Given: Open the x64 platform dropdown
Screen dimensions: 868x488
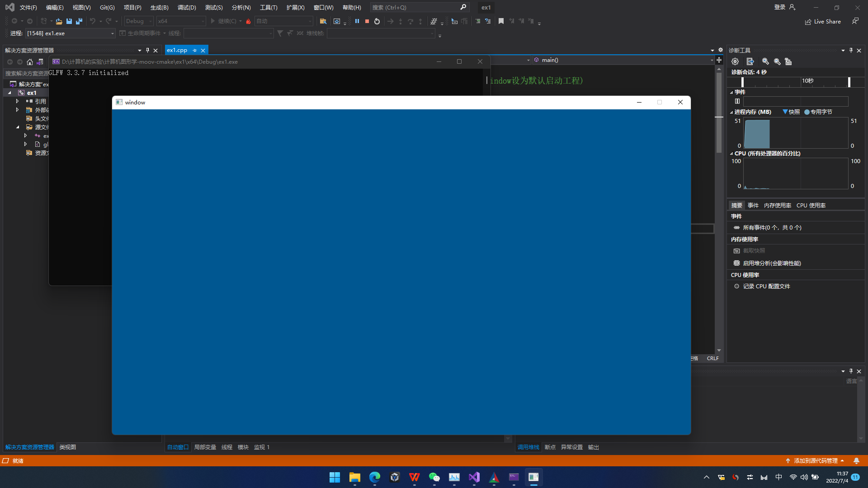Looking at the screenshot, I should [x=181, y=21].
